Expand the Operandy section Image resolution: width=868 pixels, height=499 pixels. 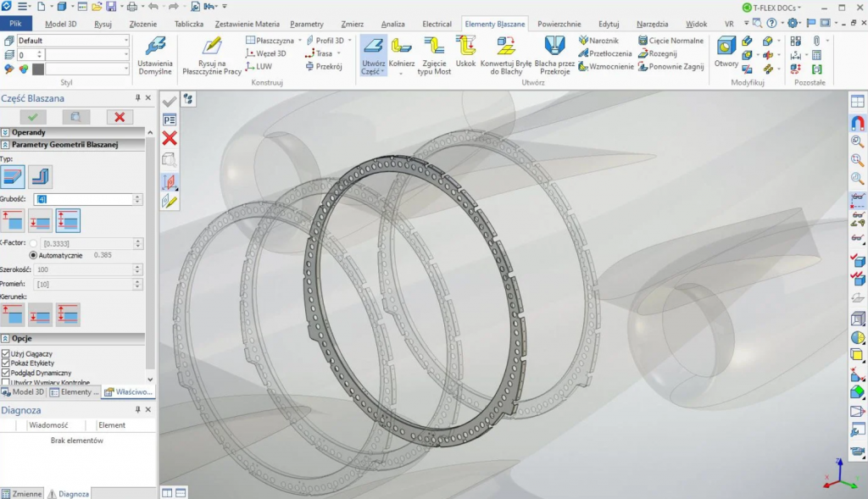click(5, 132)
